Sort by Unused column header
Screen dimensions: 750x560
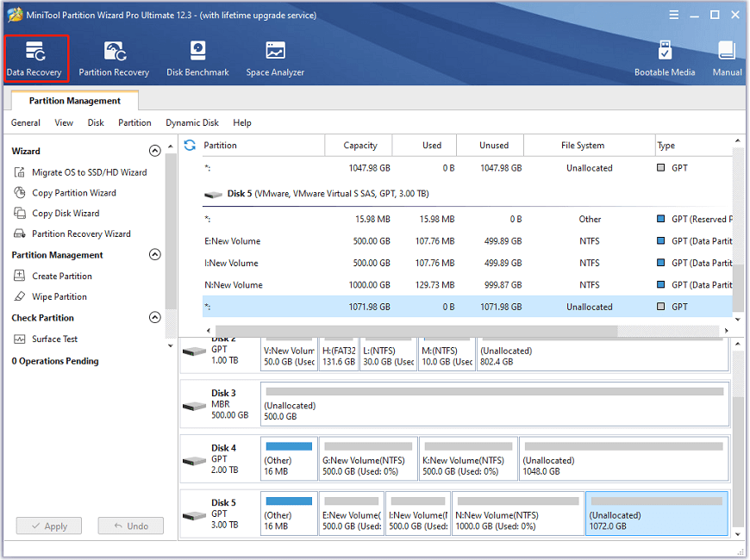tap(491, 146)
